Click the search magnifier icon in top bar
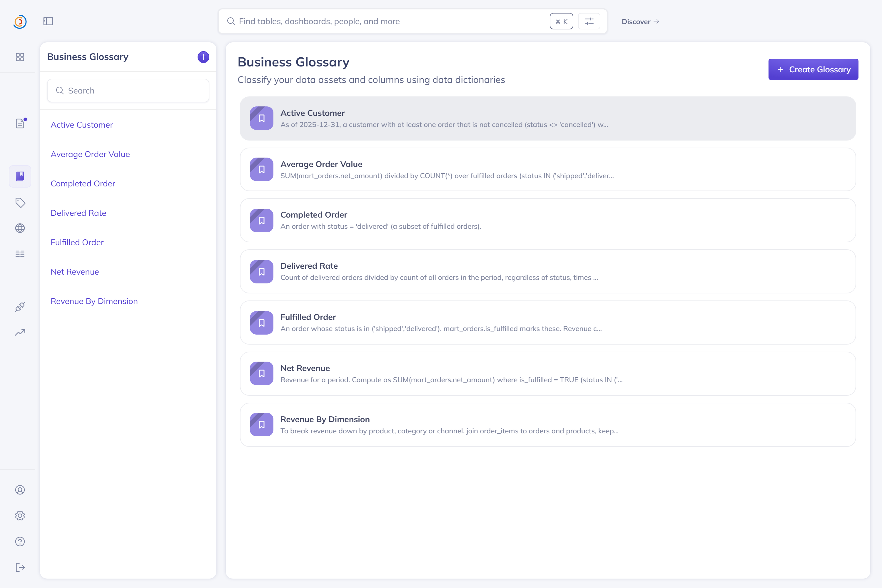The image size is (882, 588). tap(231, 21)
